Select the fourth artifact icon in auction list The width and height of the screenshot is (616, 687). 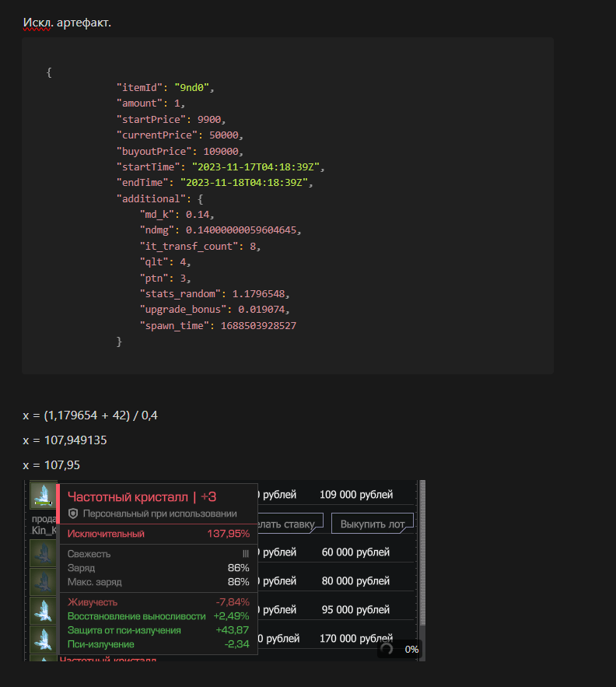tap(42, 611)
